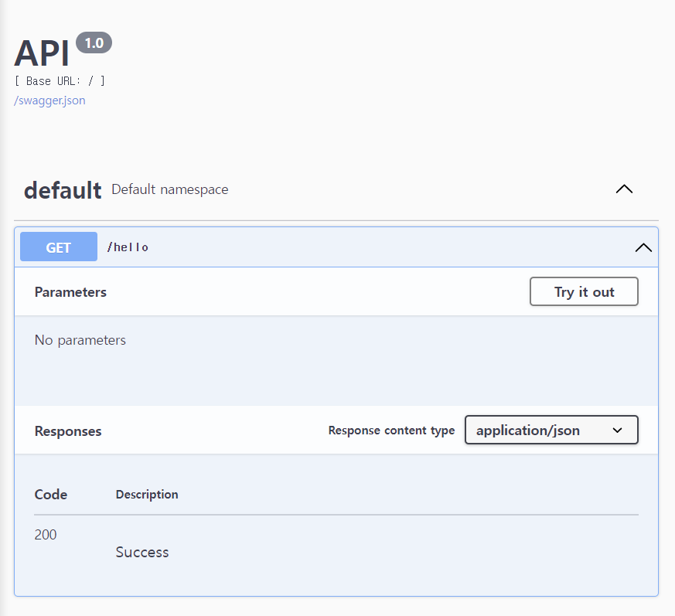Click the Base URL text

(x=60, y=81)
